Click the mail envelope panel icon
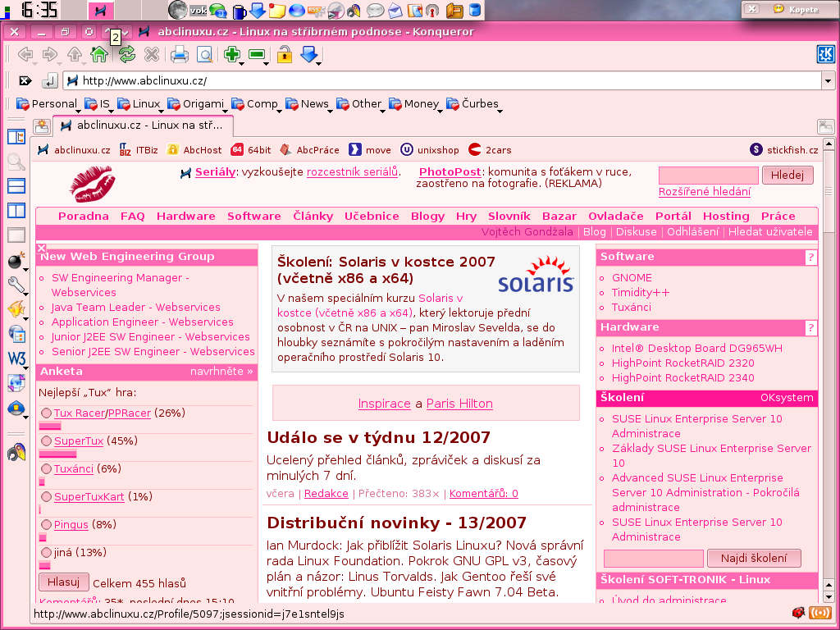The height and width of the screenshot is (630, 840). click(x=395, y=10)
